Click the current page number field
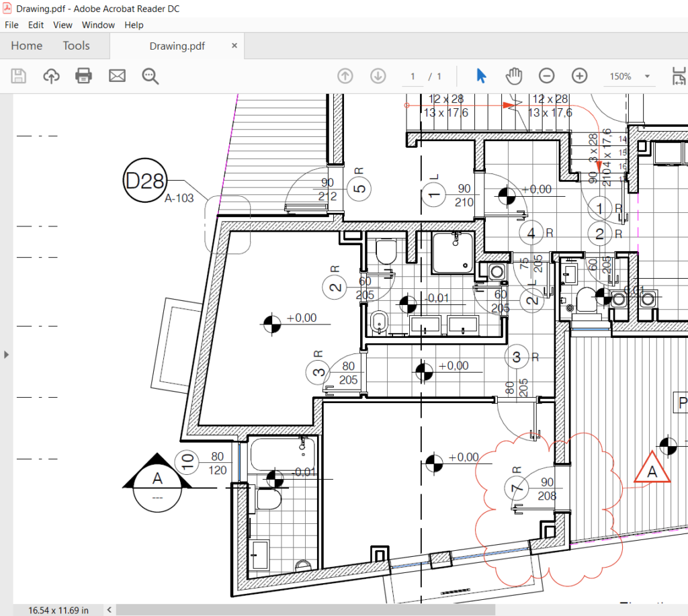The height and width of the screenshot is (616, 688). coord(413,77)
